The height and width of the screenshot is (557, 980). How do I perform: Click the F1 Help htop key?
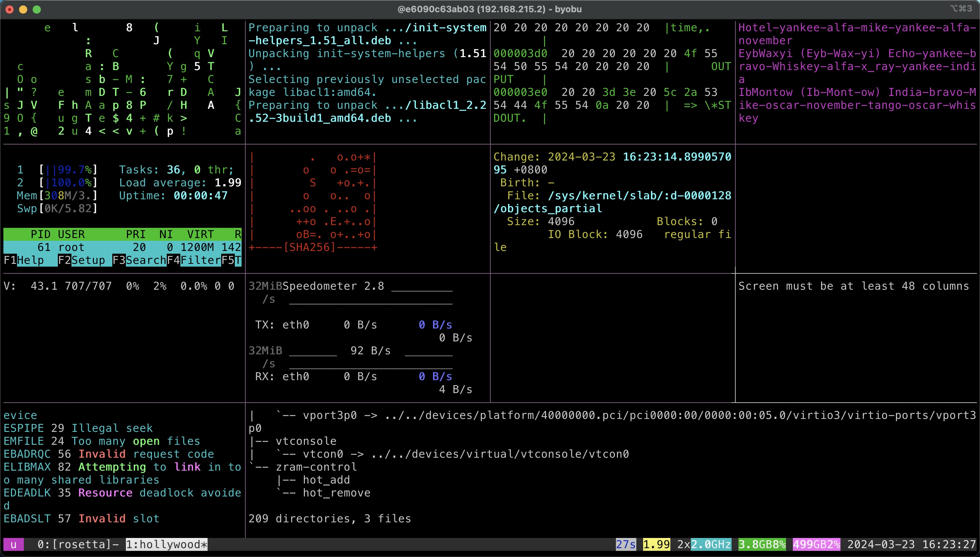click(24, 260)
